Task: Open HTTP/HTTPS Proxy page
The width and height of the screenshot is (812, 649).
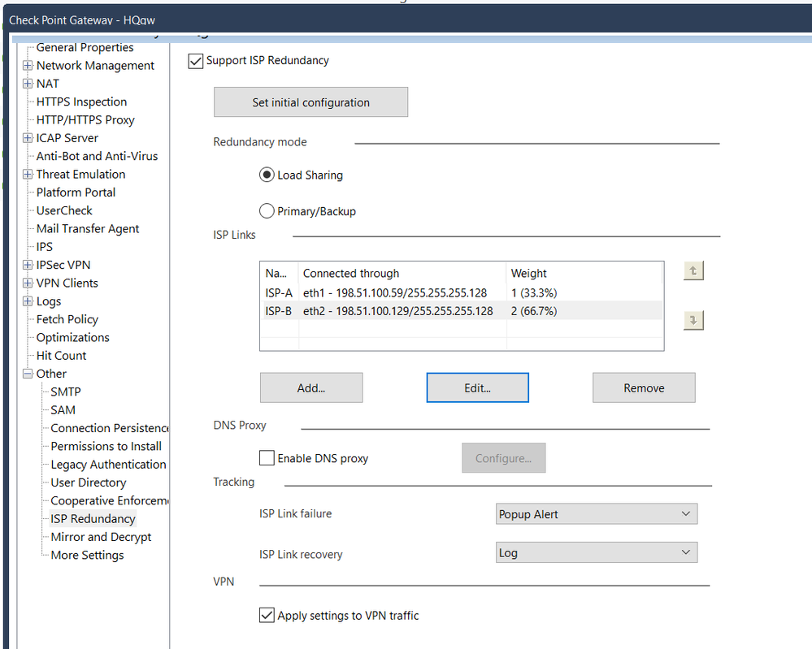Action: point(85,120)
